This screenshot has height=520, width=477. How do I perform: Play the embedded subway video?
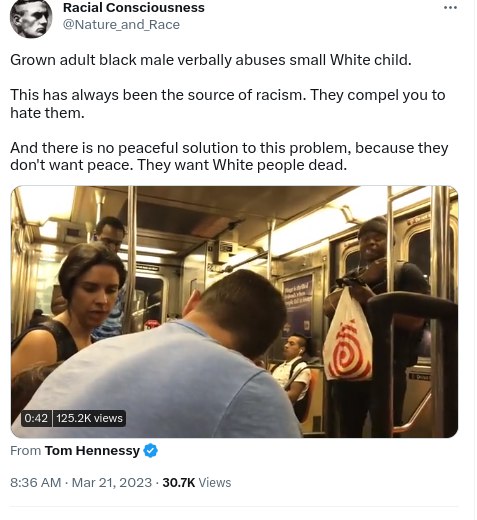coord(234,312)
